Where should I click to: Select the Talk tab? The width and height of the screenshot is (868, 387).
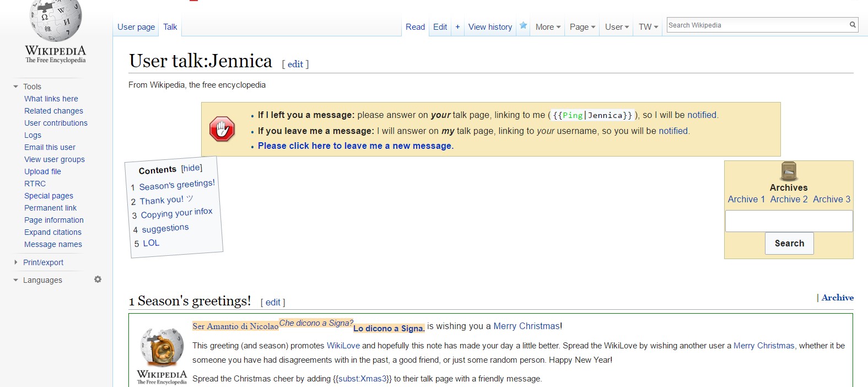coord(170,26)
